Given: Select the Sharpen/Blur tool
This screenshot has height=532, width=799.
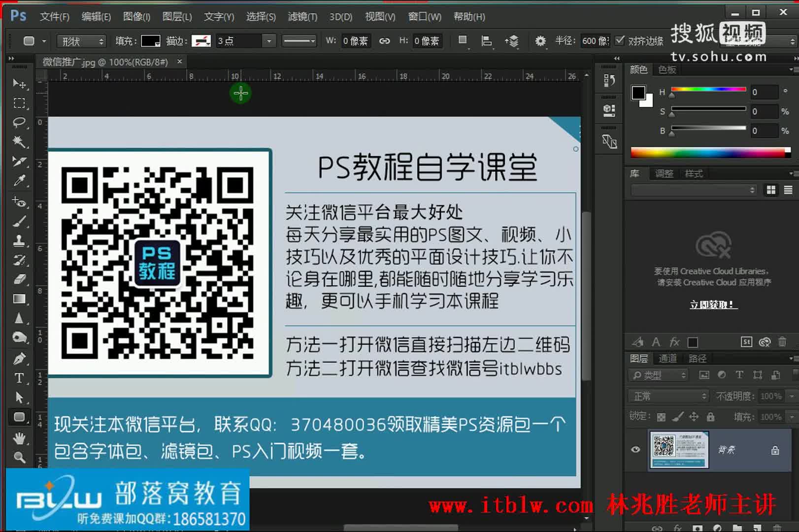Looking at the screenshot, I should [20, 318].
